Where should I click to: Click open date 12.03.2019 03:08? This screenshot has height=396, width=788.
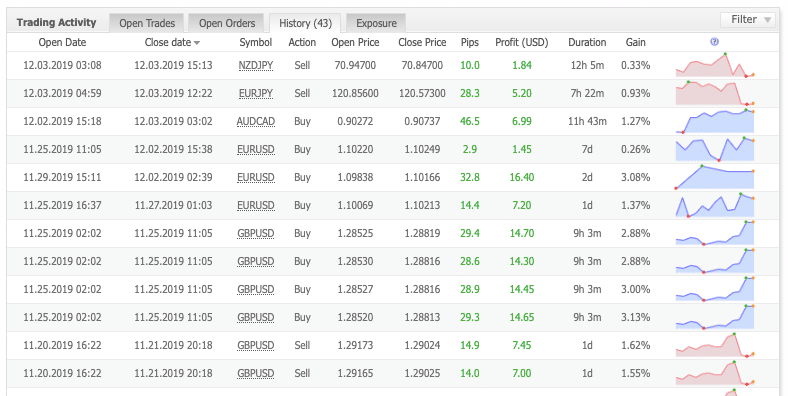click(x=62, y=65)
